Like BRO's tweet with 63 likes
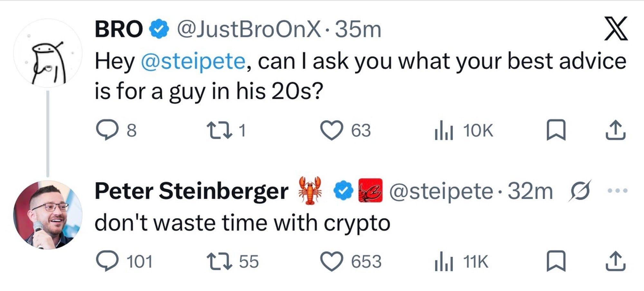Image resolution: width=644 pixels, height=291 pixels. (331, 130)
